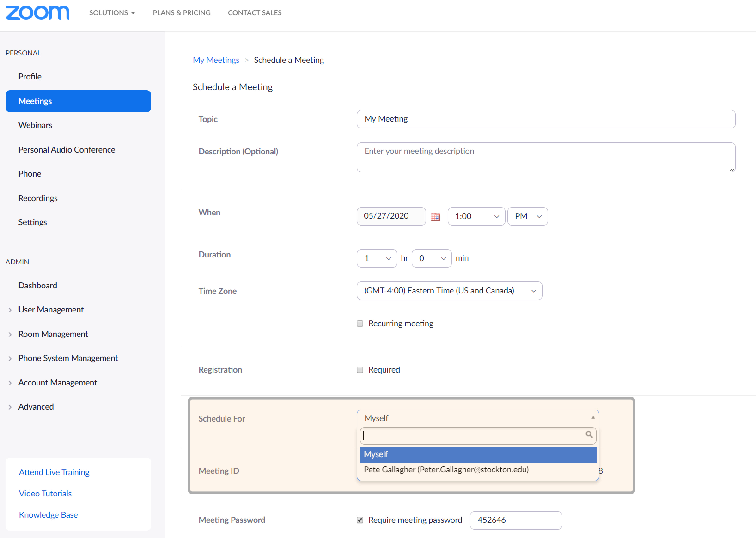Screen dimensions: 756x538
Task: Open the Time Zone dropdown
Action: coord(449,290)
